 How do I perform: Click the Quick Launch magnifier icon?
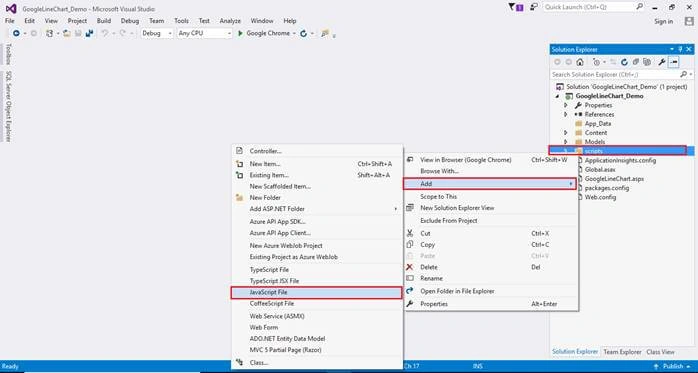point(640,7)
